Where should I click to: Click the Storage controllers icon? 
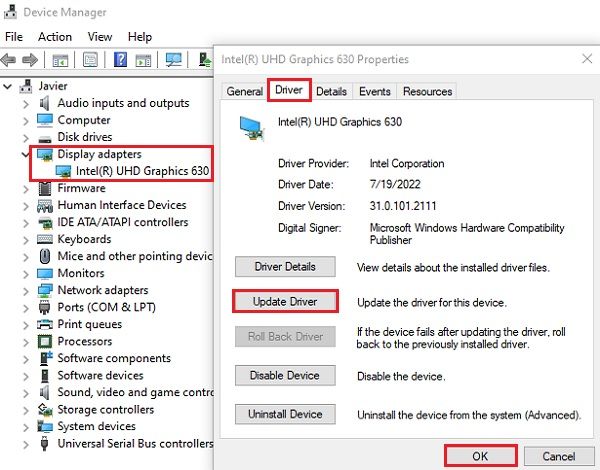[45, 410]
